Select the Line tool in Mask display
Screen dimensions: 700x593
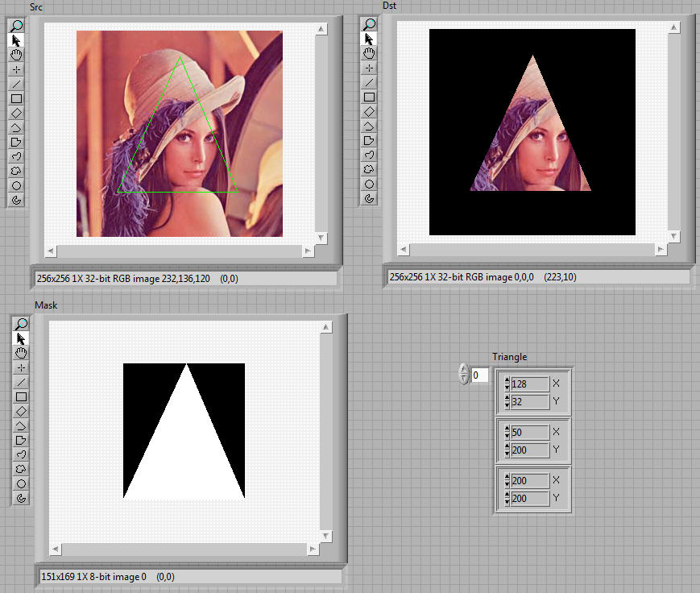click(21, 382)
